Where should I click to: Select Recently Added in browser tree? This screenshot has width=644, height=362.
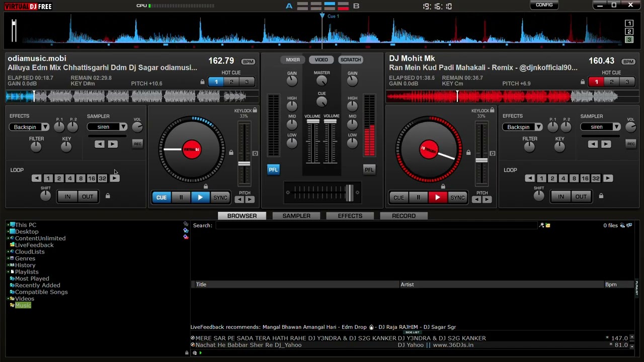[x=38, y=286]
